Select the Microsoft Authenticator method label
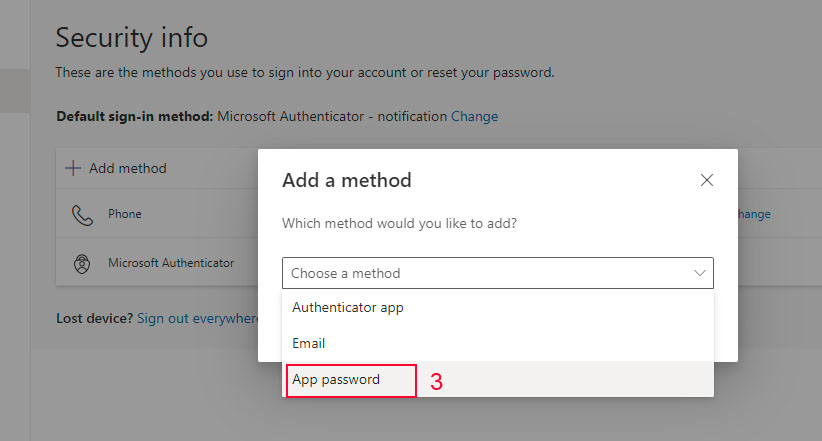Image resolution: width=822 pixels, height=441 pixels. [x=171, y=263]
